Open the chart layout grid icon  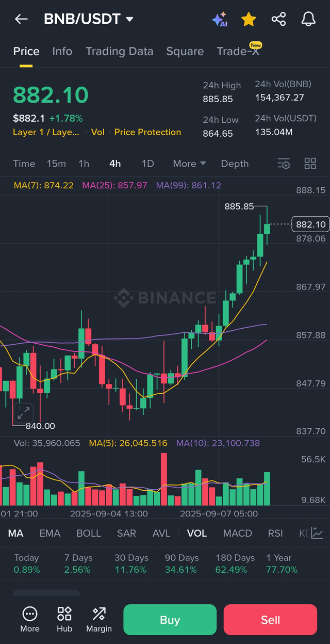coord(310,164)
